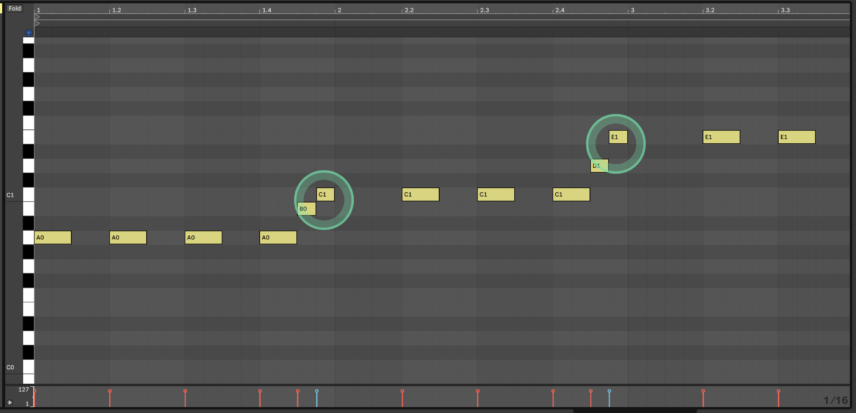
Task: Expand velocity lane with bottom-left arrow
Action: pyautogui.click(x=10, y=402)
